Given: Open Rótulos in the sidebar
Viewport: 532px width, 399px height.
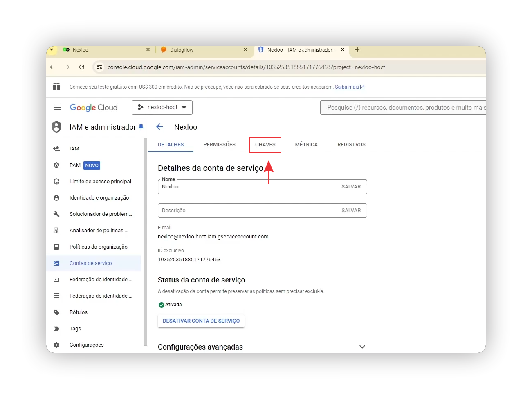Looking at the screenshot, I should (79, 312).
